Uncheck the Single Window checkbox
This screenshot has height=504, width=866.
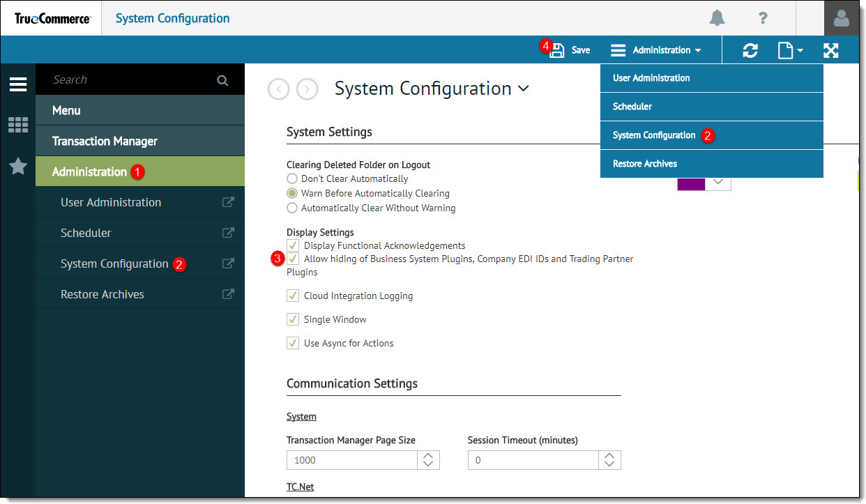click(x=293, y=319)
